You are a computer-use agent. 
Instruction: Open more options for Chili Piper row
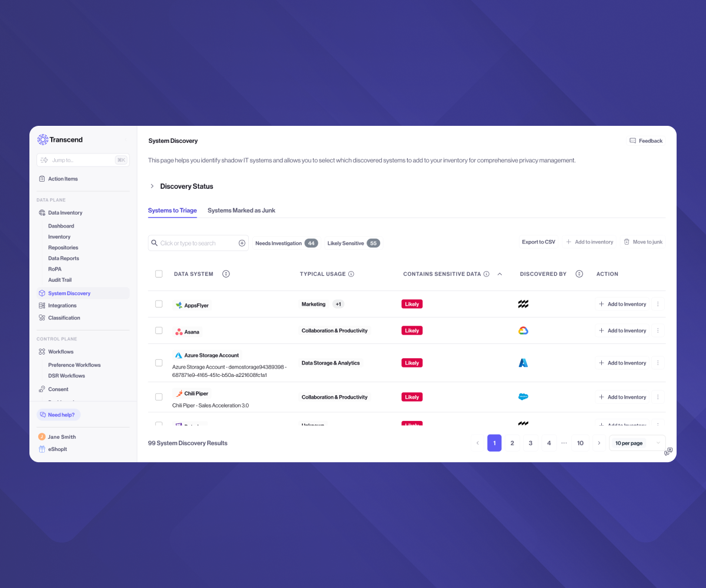click(x=658, y=397)
